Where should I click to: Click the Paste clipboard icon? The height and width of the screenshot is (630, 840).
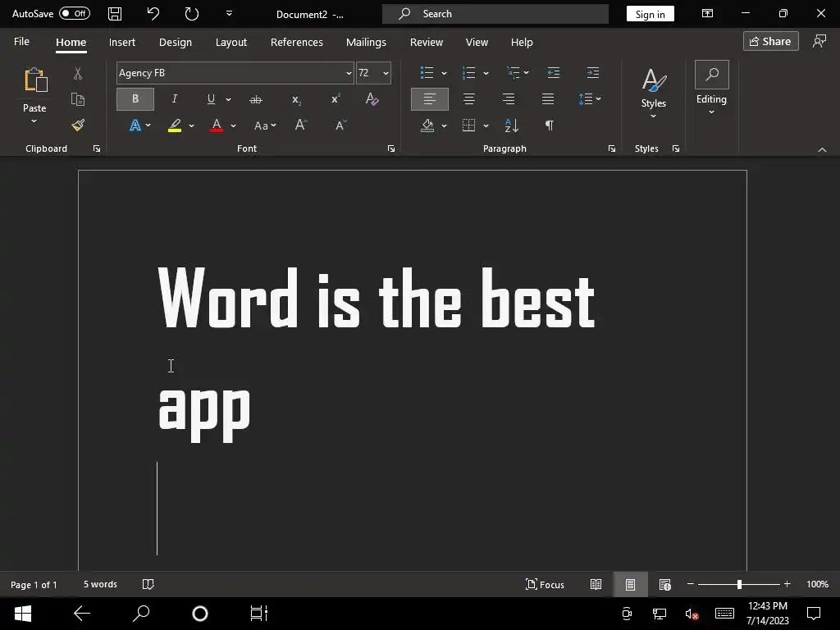pyautogui.click(x=35, y=80)
